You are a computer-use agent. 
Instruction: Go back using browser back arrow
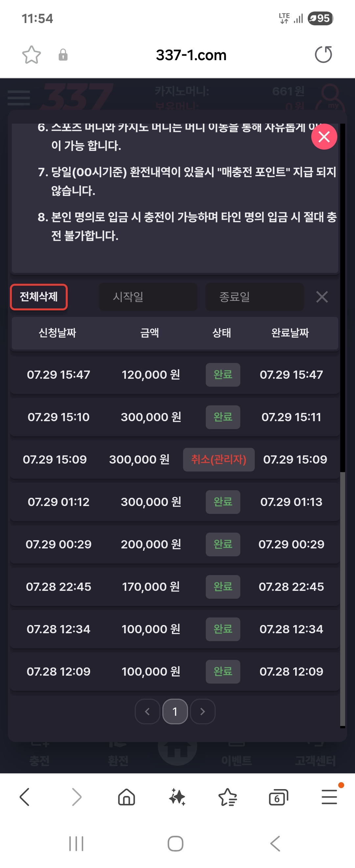click(25, 797)
